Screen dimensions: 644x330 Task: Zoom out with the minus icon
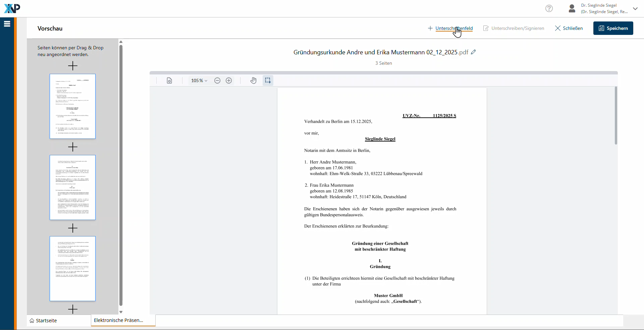pos(217,80)
